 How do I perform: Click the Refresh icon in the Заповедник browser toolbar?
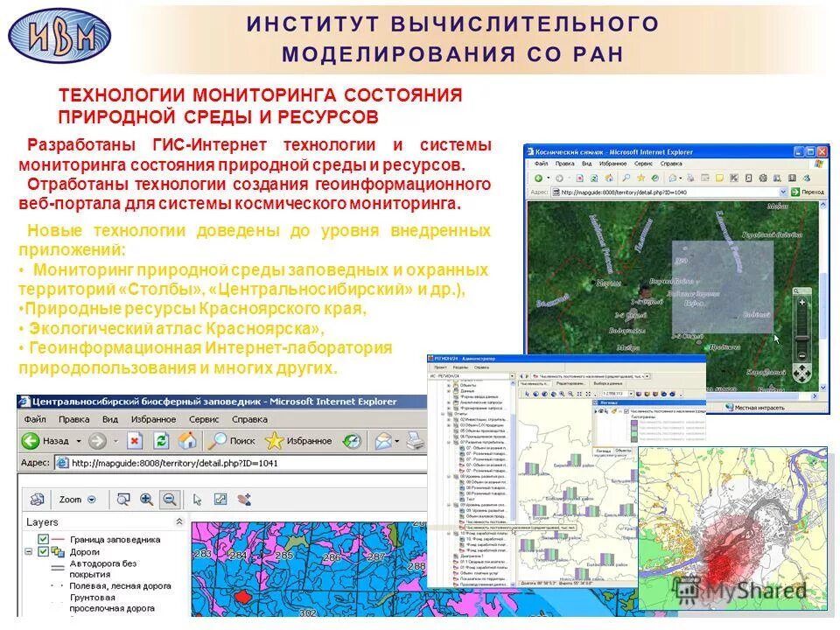coord(161,441)
